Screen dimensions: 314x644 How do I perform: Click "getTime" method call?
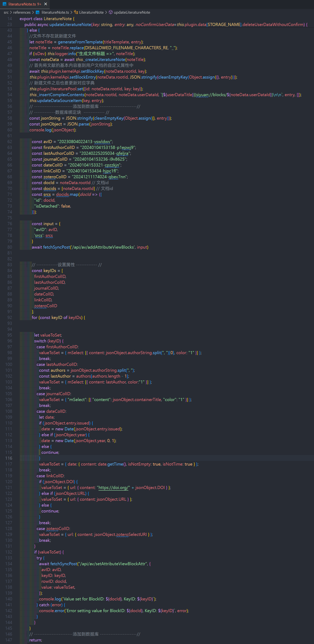(x=115, y=464)
